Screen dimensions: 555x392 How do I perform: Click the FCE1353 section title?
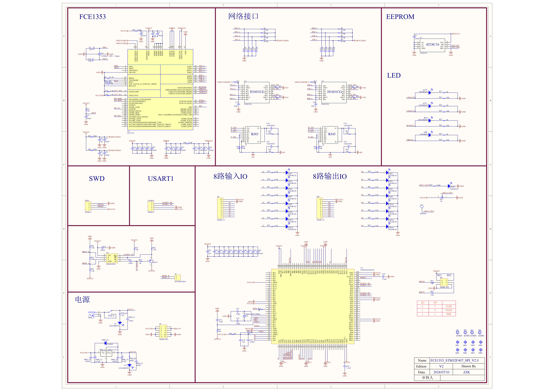coord(93,17)
